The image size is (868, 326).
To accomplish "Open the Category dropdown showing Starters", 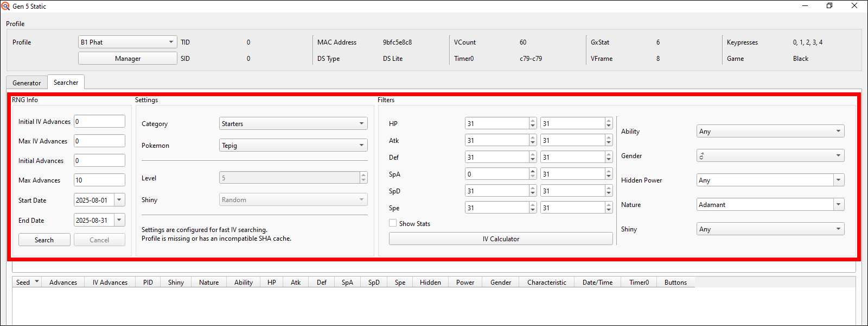I will point(293,123).
